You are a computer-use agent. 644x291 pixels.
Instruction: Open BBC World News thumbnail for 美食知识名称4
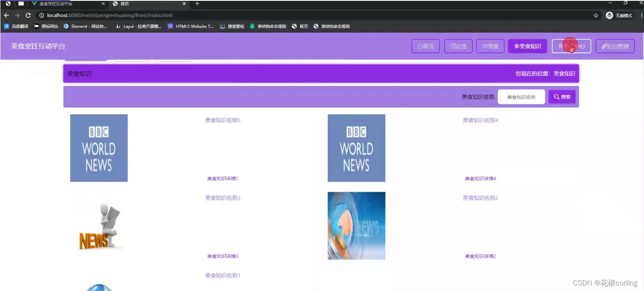pos(356,148)
